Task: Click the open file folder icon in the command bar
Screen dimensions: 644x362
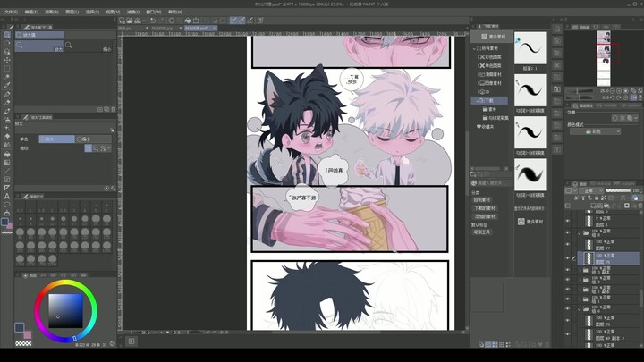Action: [x=130, y=20]
